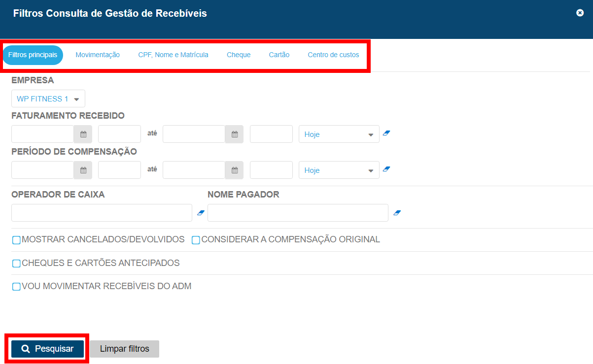This screenshot has height=364, width=593.
Task: Clear Faturamento Recebido dates with eraser icon
Action: [x=386, y=133]
